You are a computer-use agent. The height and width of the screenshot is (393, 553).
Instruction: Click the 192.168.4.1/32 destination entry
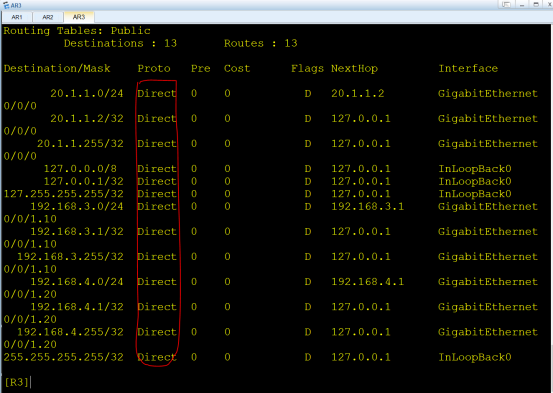(77, 307)
